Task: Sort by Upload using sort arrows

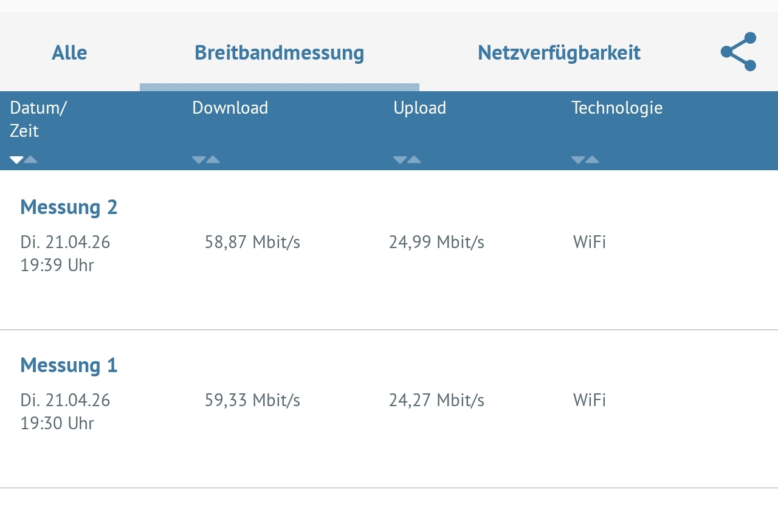Action: coord(407,160)
